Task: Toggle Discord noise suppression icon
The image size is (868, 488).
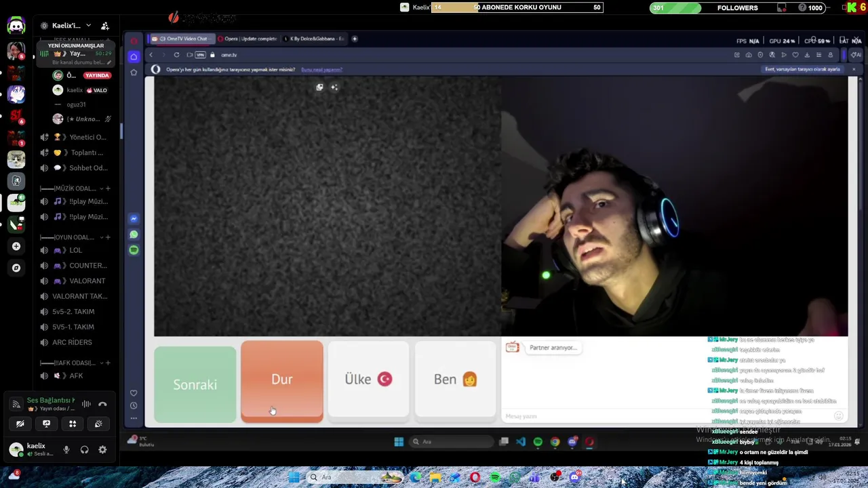Action: [86, 404]
